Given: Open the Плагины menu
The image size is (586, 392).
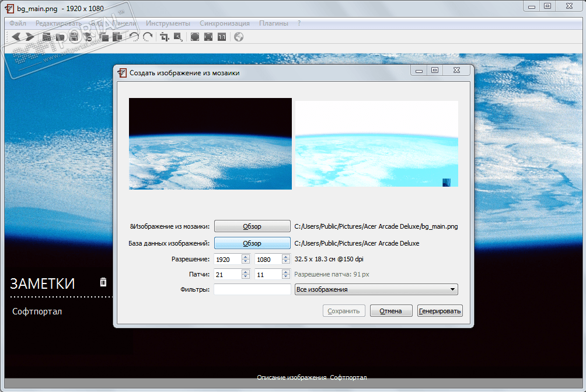Looking at the screenshot, I should coord(274,23).
